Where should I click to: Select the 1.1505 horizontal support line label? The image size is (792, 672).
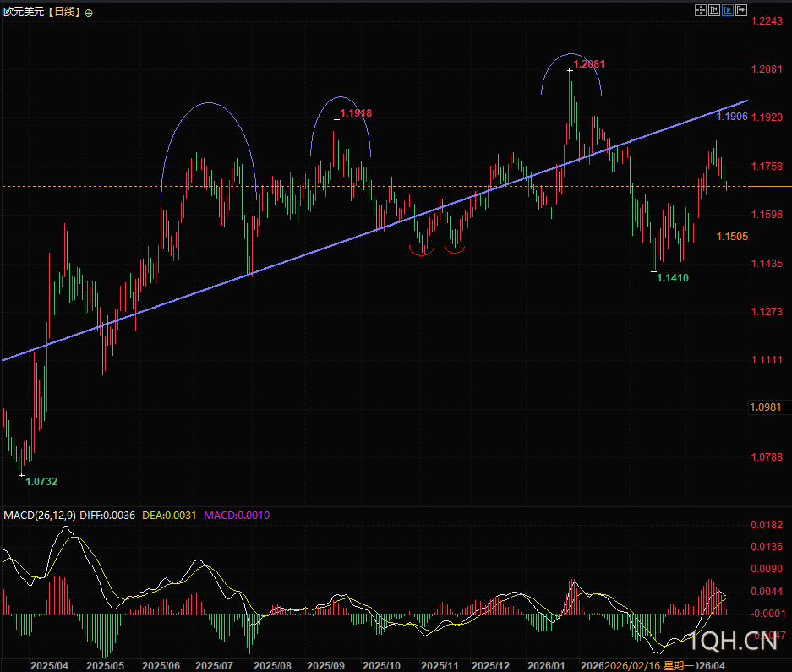pos(732,237)
